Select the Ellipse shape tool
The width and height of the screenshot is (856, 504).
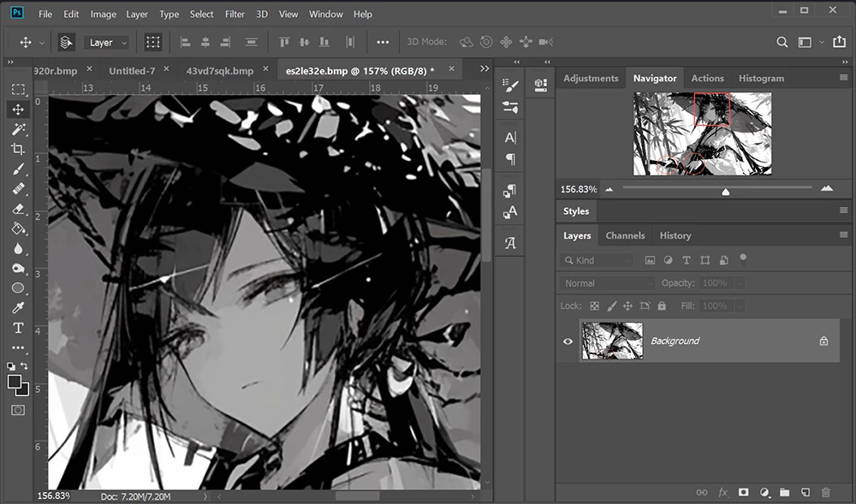click(18, 288)
